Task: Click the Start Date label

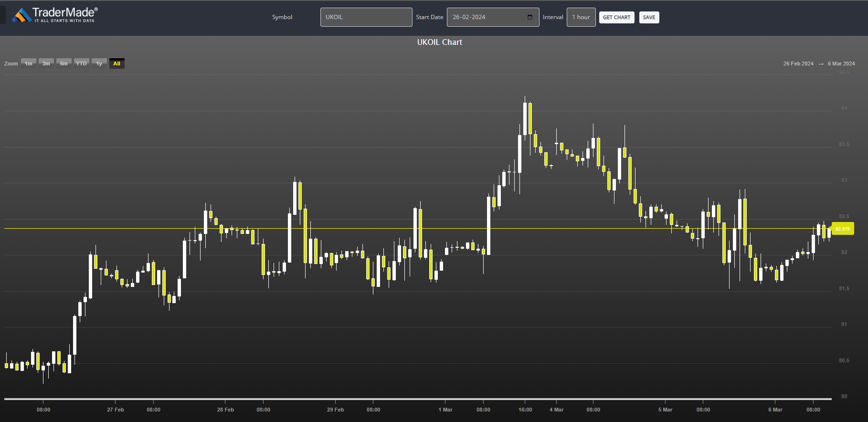Action: [430, 17]
